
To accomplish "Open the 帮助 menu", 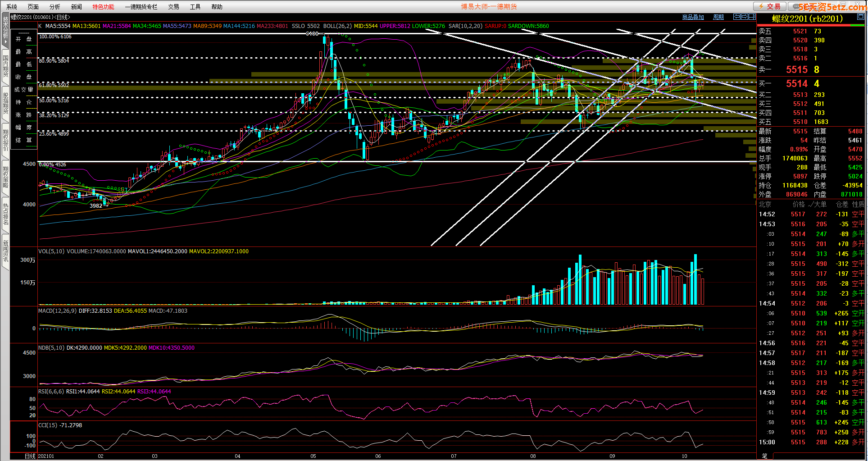I will [x=217, y=7].
